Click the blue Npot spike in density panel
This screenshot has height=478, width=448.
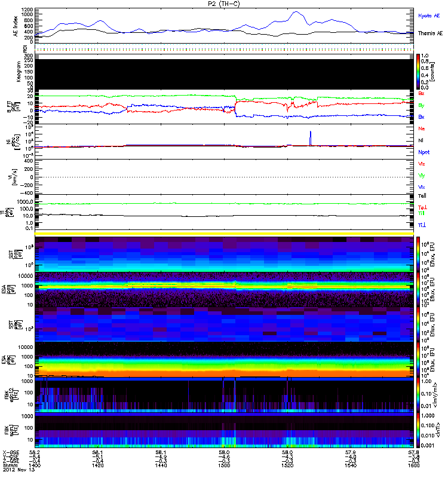[x=311, y=138]
